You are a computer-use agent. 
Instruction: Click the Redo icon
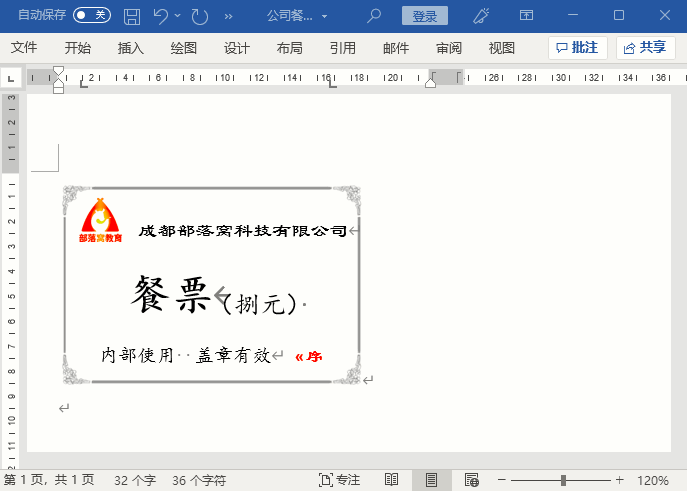click(x=199, y=16)
